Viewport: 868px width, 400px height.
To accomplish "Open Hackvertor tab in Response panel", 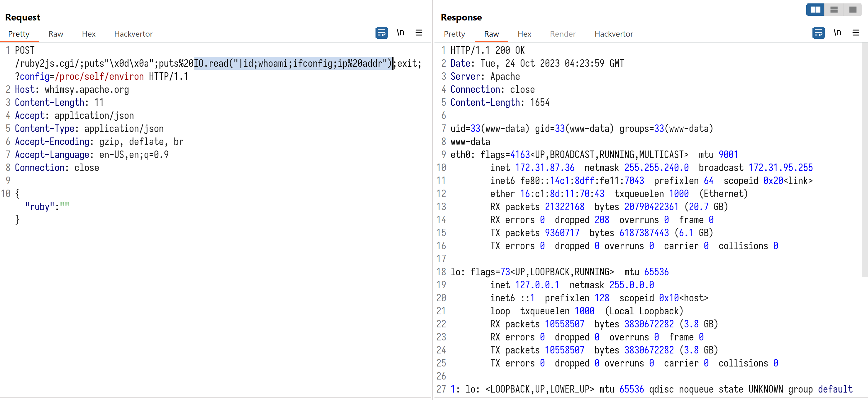I will (x=613, y=34).
